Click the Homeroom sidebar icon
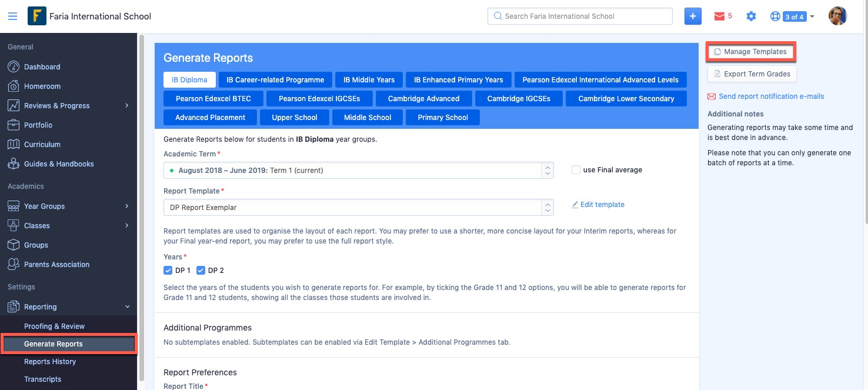 click(14, 86)
